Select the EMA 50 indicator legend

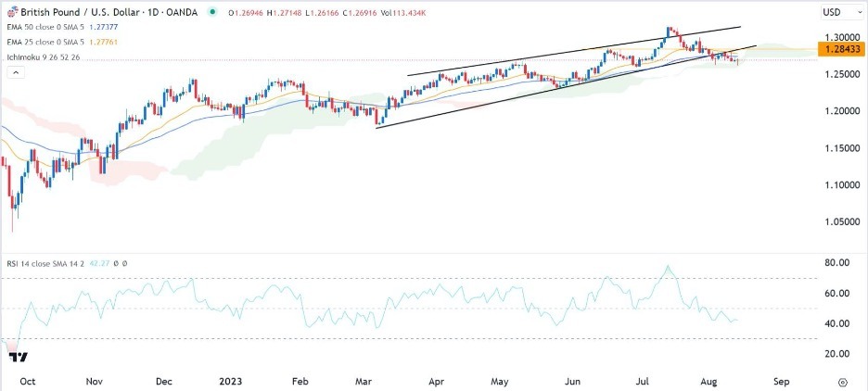43,29
